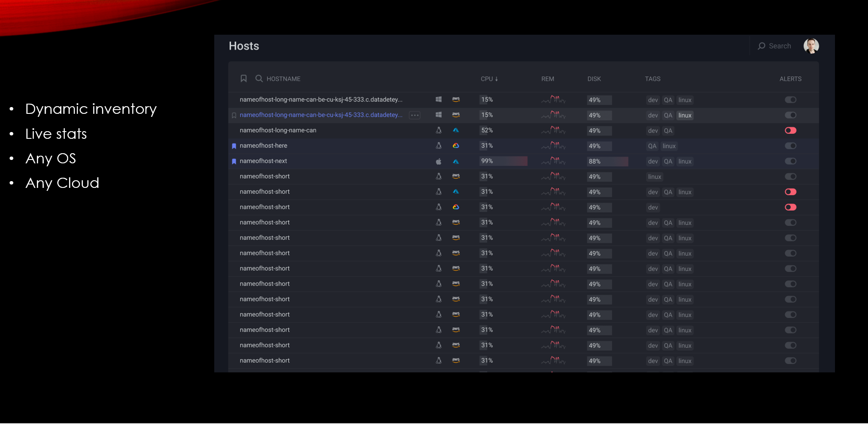Viewport: 868px width, 424px height.
Task: Sort hosts by the CPU column
Action: 489,79
